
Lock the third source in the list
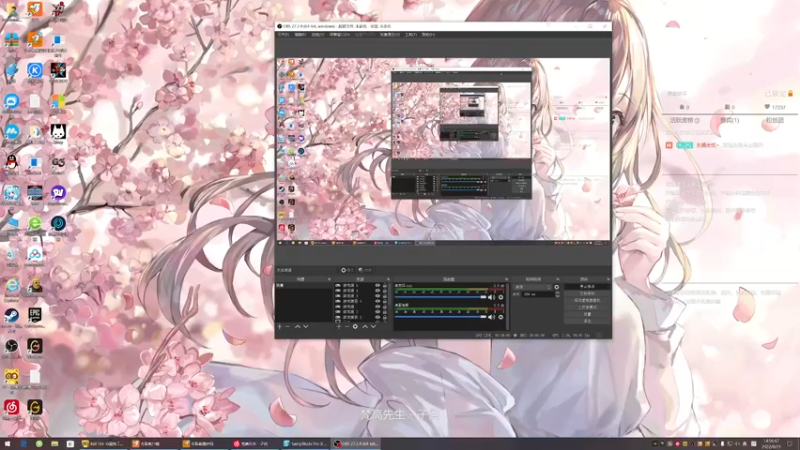pos(385,296)
